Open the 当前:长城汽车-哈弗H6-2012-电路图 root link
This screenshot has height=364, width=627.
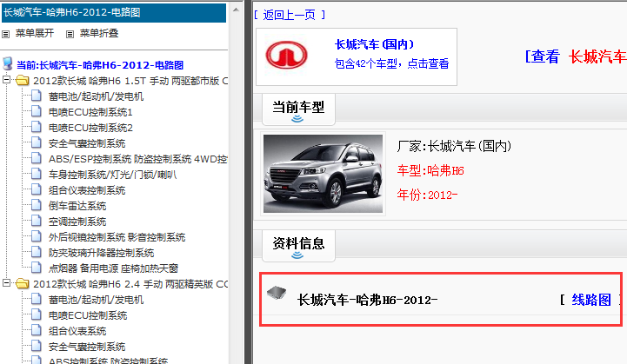click(x=100, y=65)
